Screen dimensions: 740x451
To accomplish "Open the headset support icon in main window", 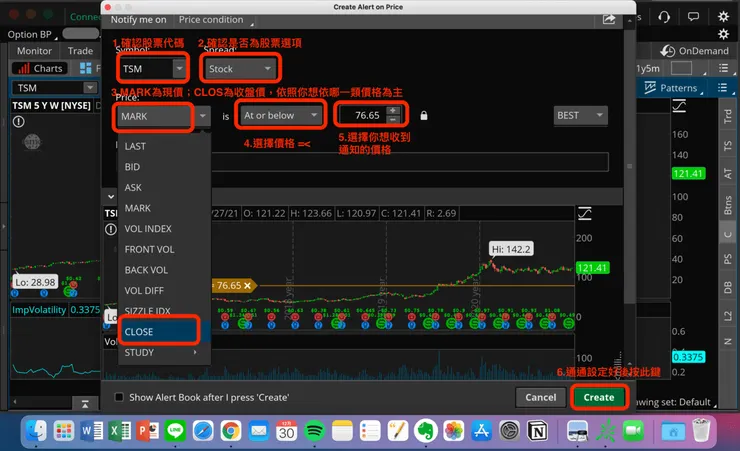I will (664, 17).
